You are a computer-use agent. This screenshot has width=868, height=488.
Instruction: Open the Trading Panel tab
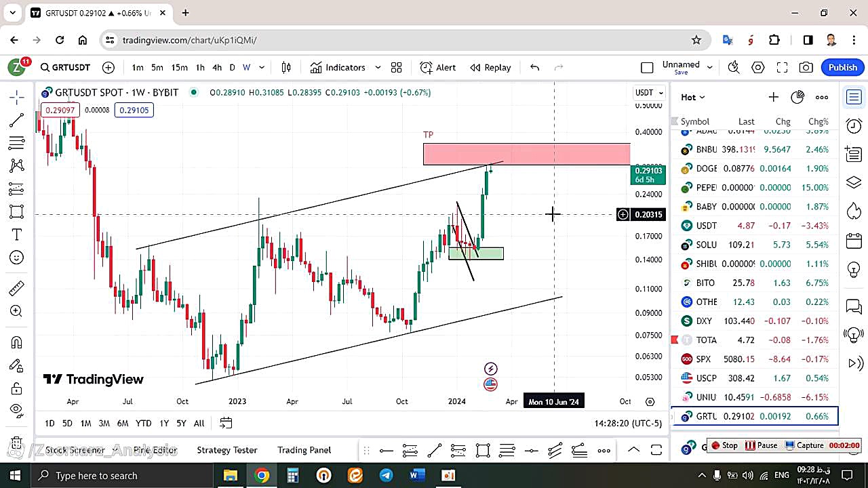[x=304, y=449]
